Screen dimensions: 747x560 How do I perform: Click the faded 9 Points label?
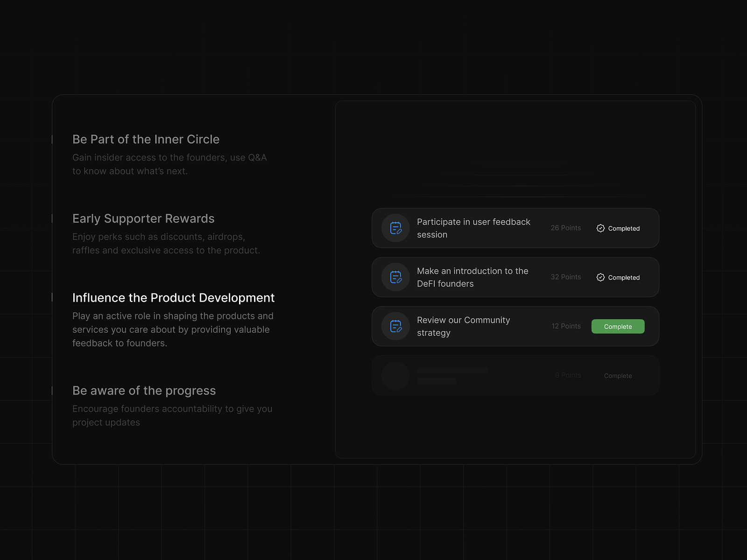[x=568, y=375]
